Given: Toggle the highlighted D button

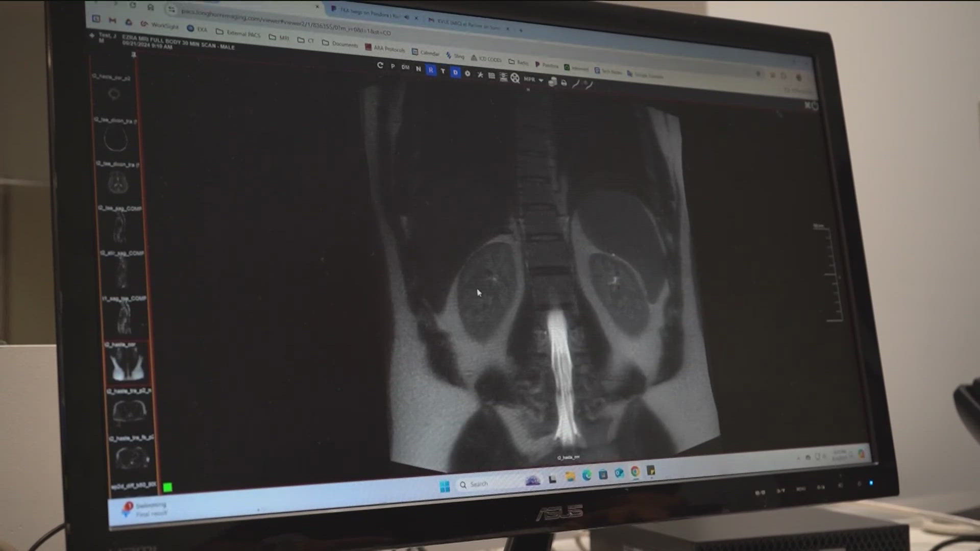Looking at the screenshot, I should [455, 72].
